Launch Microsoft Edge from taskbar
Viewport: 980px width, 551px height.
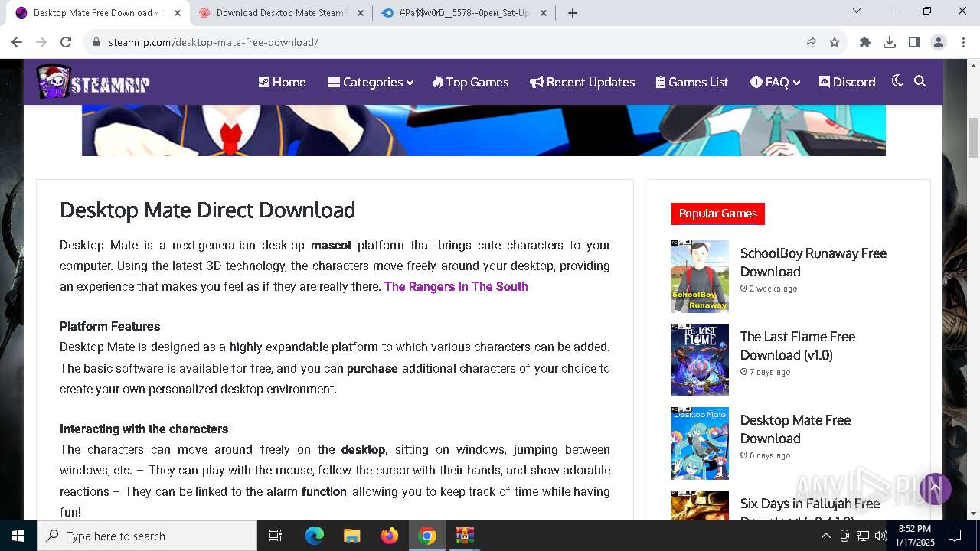point(315,536)
